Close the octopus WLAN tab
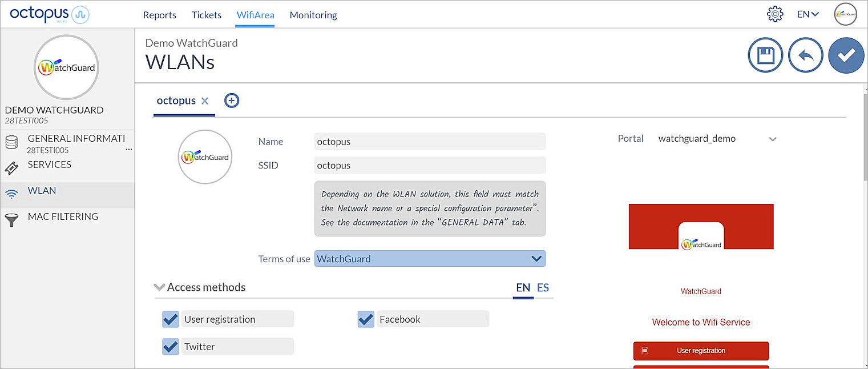This screenshot has height=369, width=868. (205, 101)
